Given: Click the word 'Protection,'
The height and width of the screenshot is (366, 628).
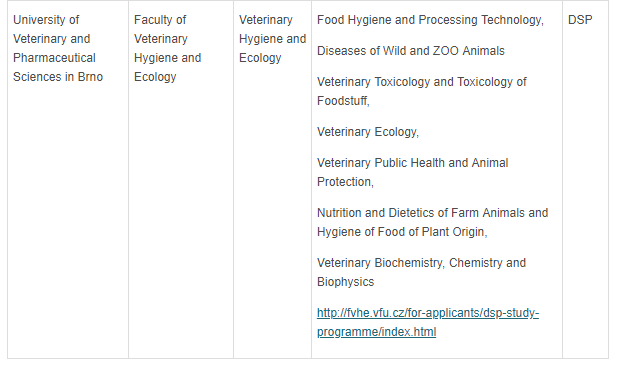Looking at the screenshot, I should [x=345, y=182].
